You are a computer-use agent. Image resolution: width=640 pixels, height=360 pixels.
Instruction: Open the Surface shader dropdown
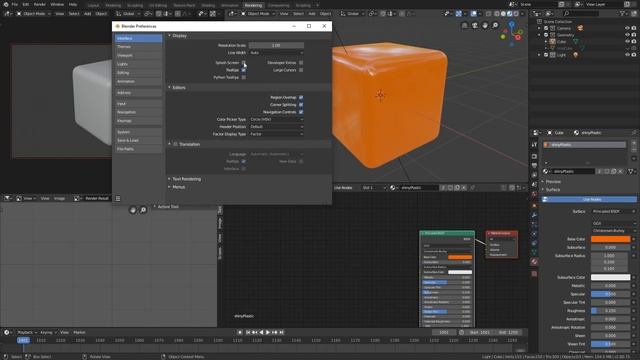613,211
